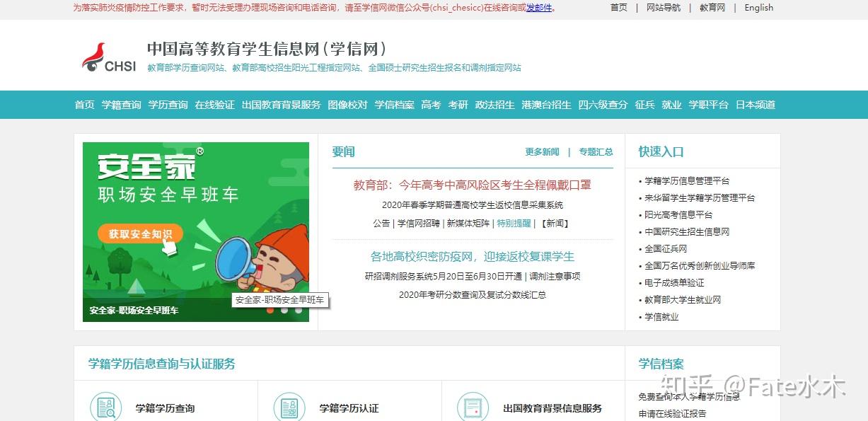Open 首页 in the top utility bar
The width and height of the screenshot is (868, 421).
[619, 8]
